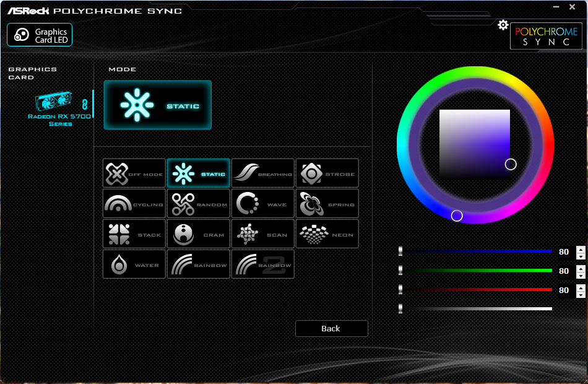
Task: Activate the Cycling lighting mode
Action: [x=134, y=203]
